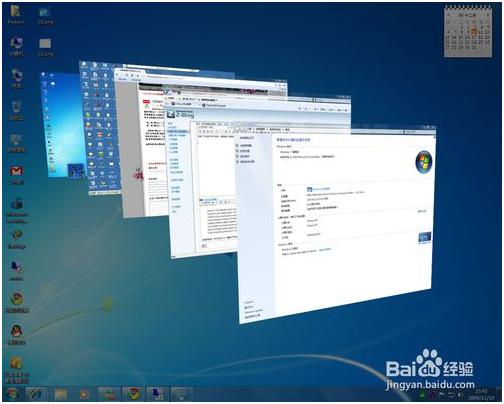Open Windows Explorer folder icon on taskbar
The image size is (504, 404).
pyautogui.click(x=60, y=395)
